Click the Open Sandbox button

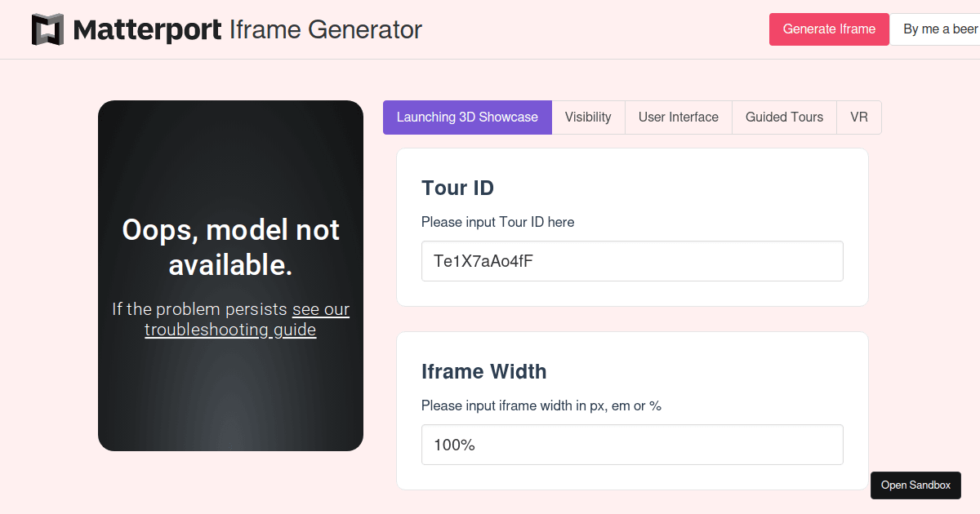[915, 485]
